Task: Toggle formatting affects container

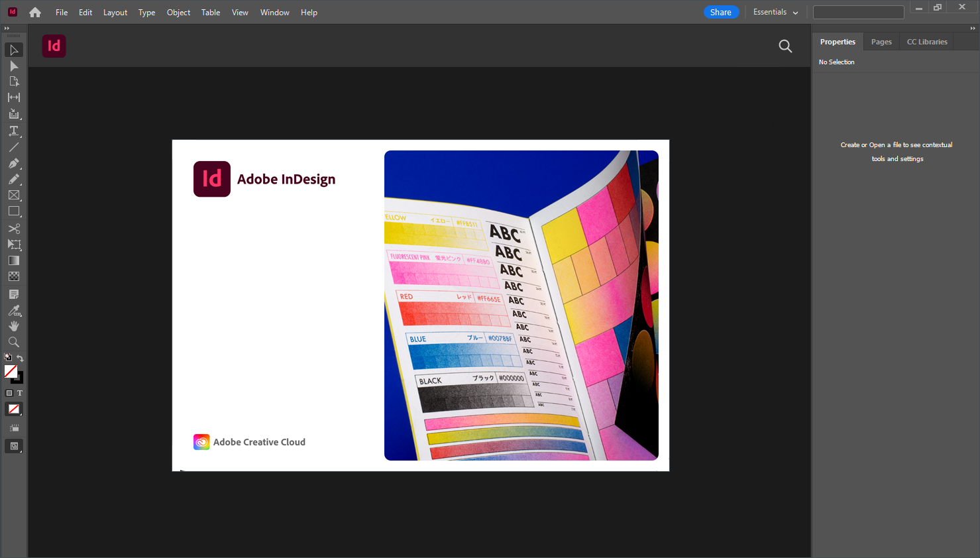Action: click(9, 393)
